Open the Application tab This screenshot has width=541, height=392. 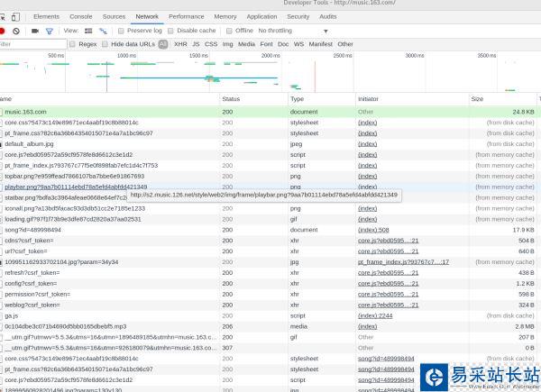point(261,16)
